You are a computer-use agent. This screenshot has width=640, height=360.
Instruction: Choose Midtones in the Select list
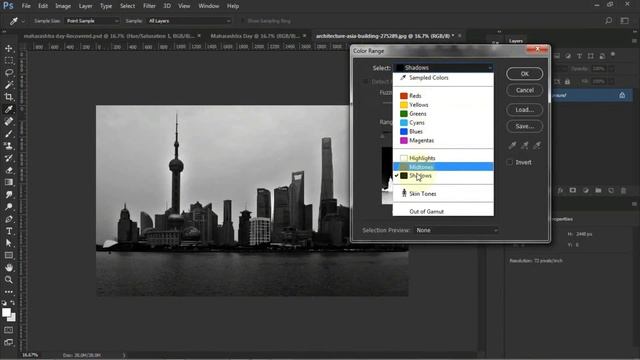pos(443,167)
